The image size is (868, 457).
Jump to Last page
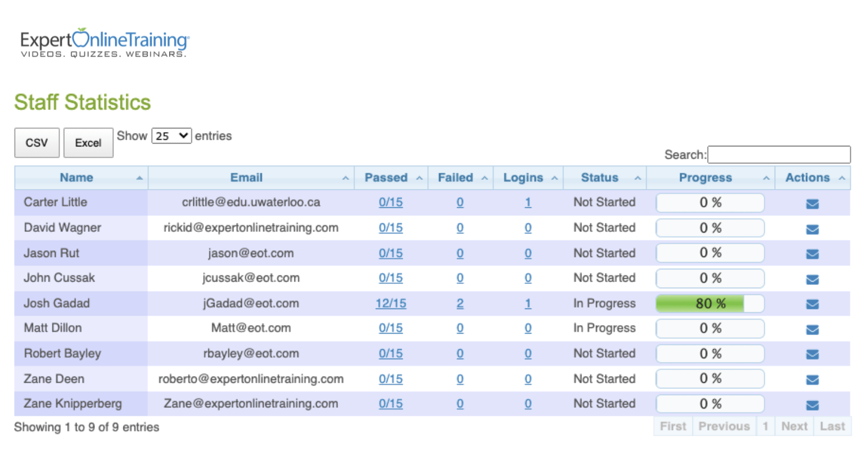(832, 426)
